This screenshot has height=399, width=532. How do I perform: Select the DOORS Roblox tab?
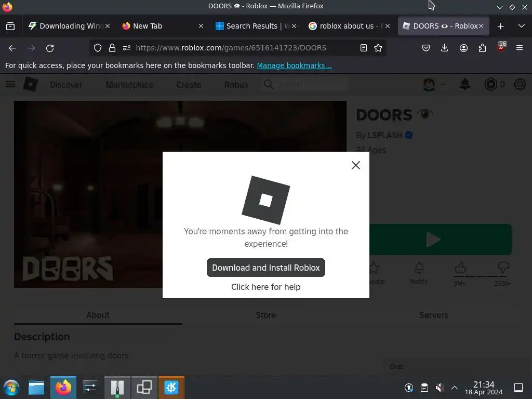[443, 26]
